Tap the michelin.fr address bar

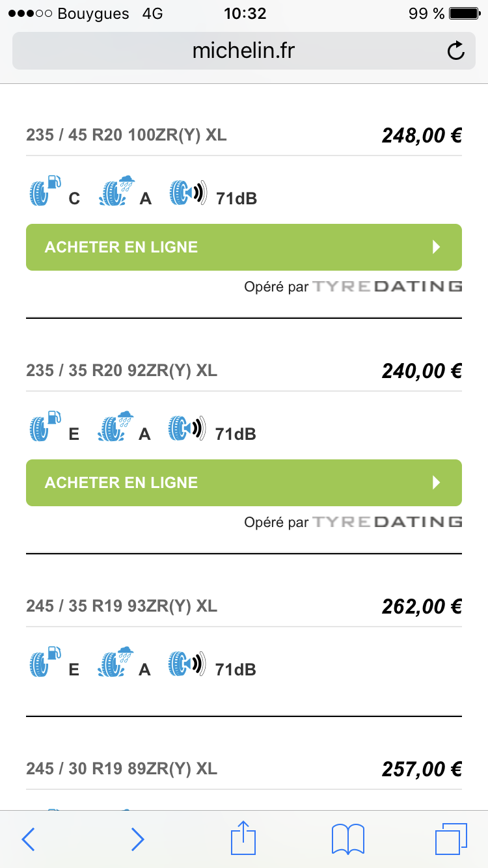243,51
